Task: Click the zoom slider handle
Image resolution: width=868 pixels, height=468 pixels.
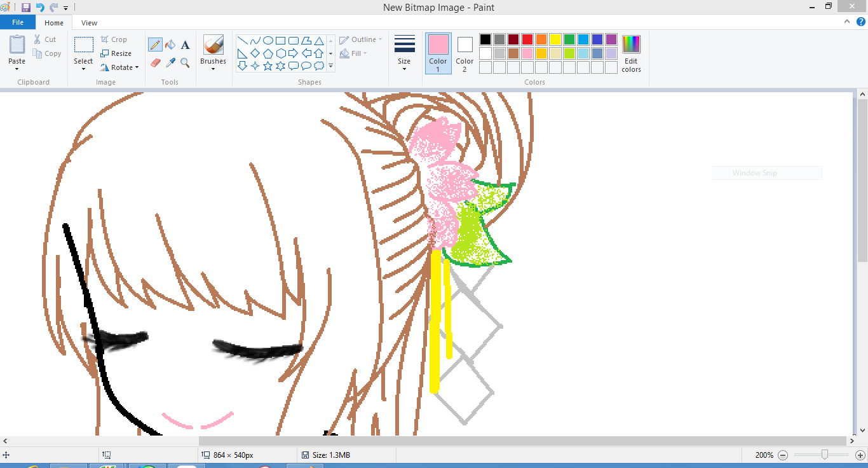Action: click(825, 455)
